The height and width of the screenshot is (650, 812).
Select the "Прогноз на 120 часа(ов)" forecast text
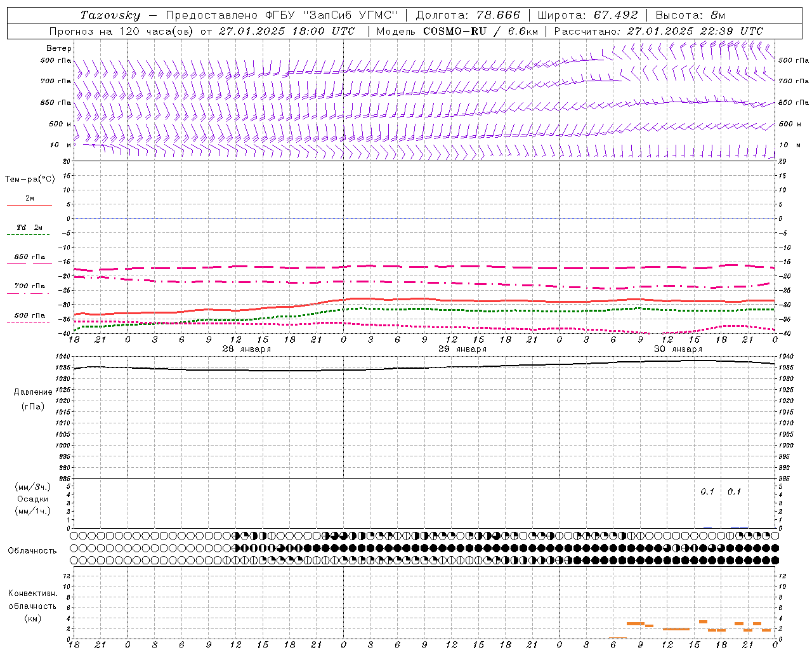pyautogui.click(x=122, y=31)
